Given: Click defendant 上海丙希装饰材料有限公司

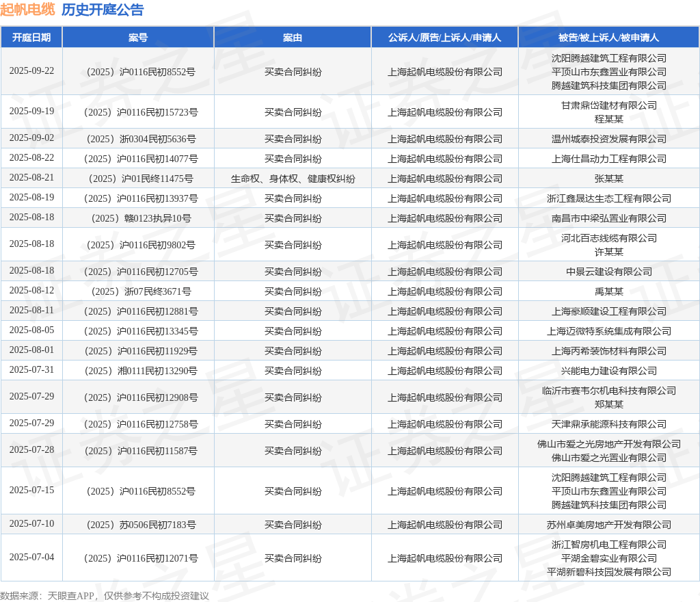Looking at the screenshot, I should (609, 352).
